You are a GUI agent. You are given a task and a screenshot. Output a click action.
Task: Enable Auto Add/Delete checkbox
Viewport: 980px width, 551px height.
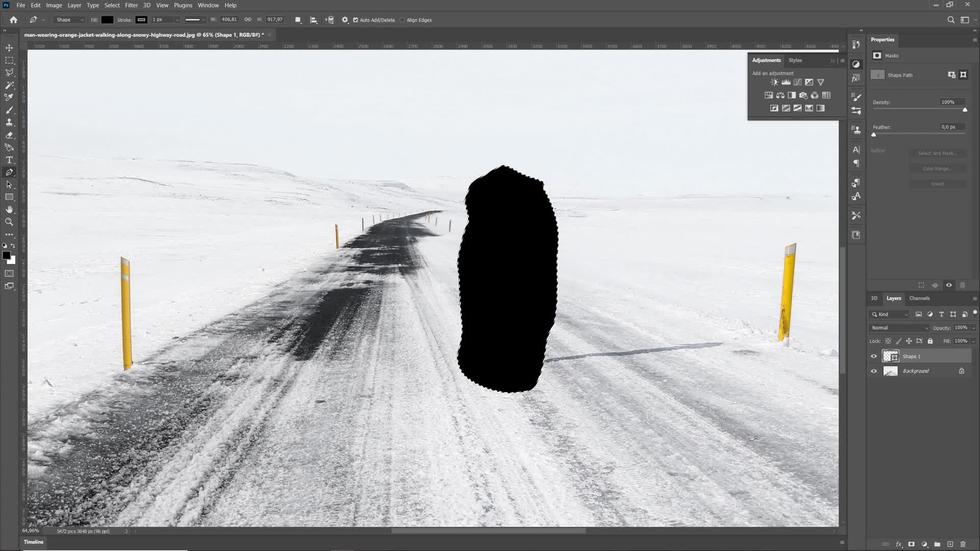tap(357, 19)
